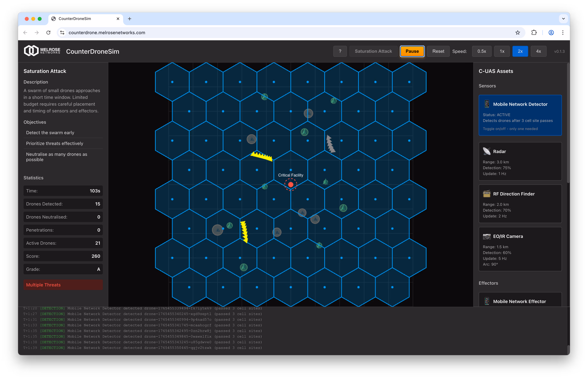Open the Saturation Attack scenario selector
This screenshot has height=379, width=588.
373,51
